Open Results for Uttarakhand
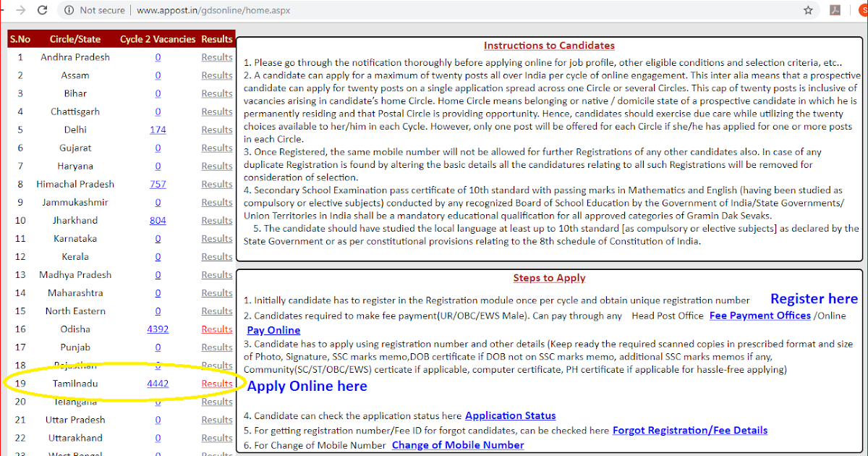This screenshot has height=456, width=868. 217,438
